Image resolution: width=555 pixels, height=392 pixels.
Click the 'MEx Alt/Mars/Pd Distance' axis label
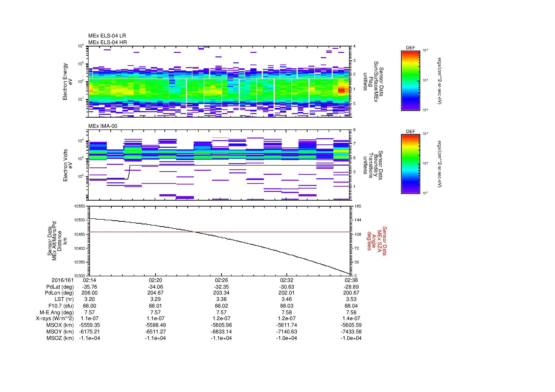(57, 241)
